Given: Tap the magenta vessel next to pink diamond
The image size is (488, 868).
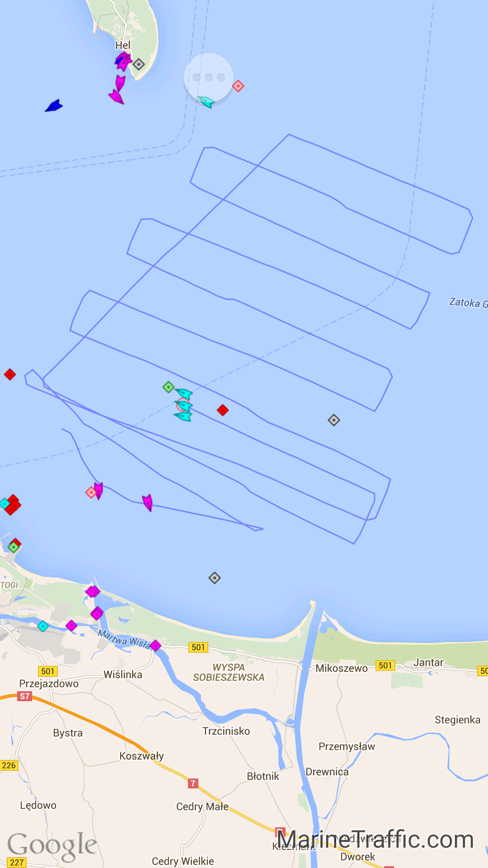Looking at the screenshot, I should tap(99, 490).
